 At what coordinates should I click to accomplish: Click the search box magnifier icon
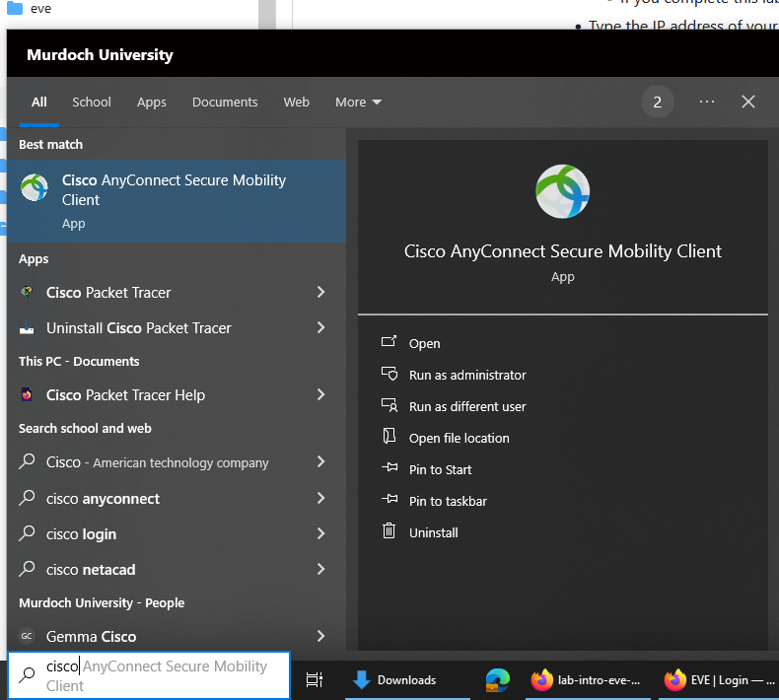pyautogui.click(x=27, y=674)
